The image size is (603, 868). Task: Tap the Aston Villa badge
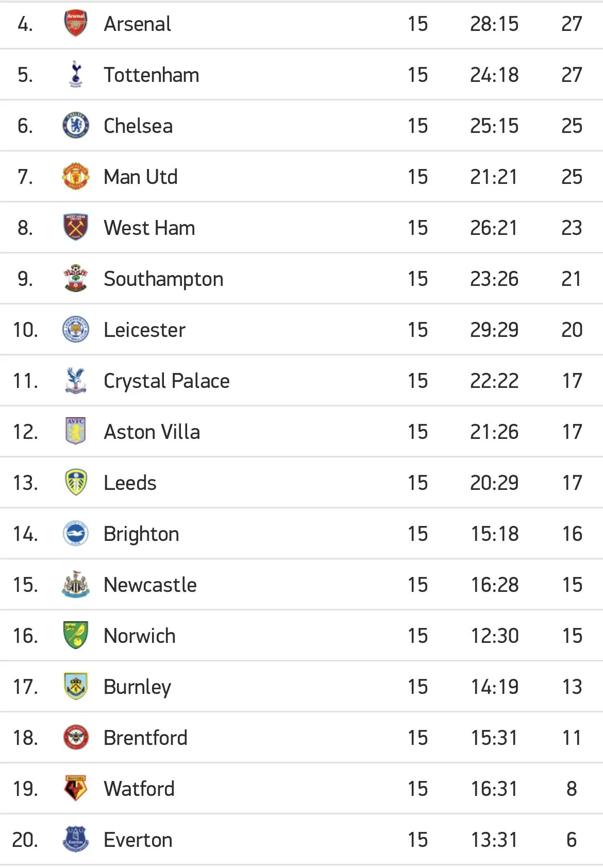tap(76, 432)
